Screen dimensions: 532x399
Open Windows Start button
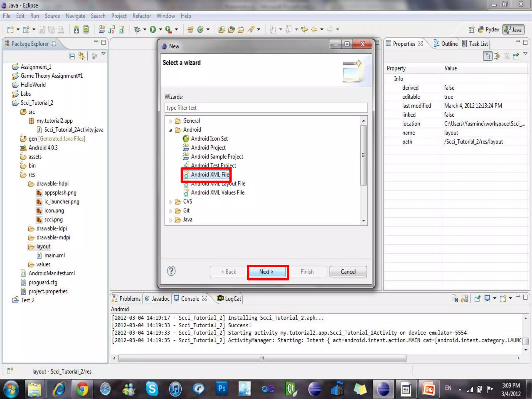(x=11, y=389)
